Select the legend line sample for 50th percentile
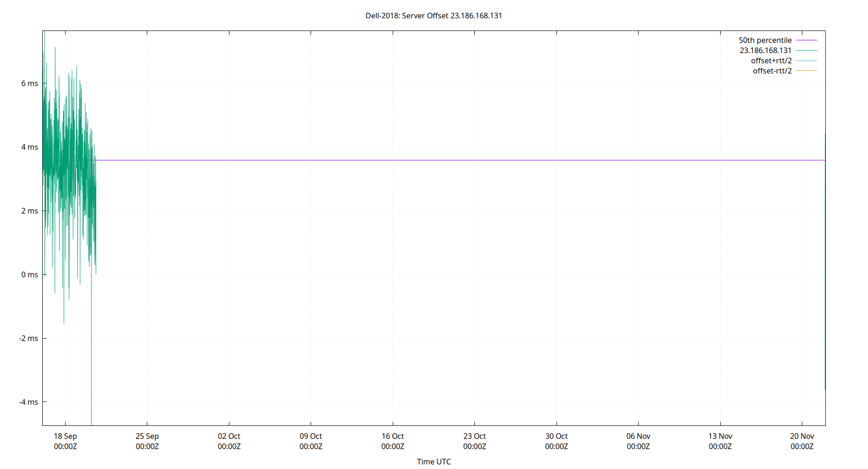This screenshot has height=469, width=868. coord(807,40)
